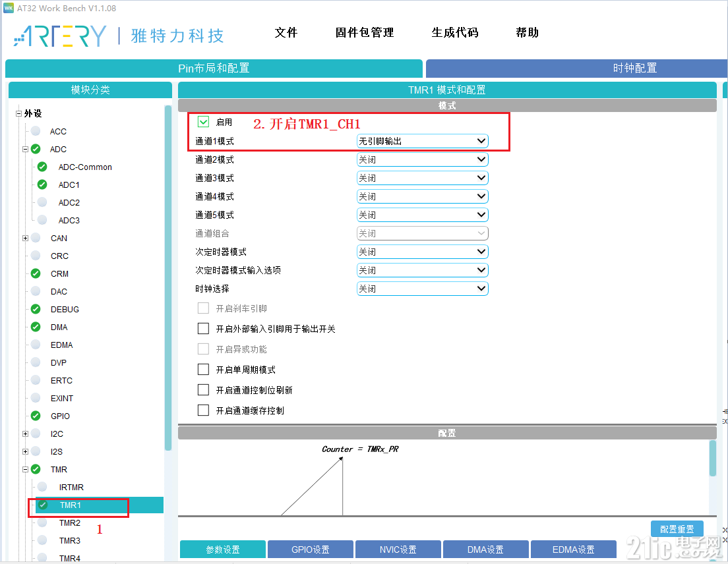Enable 开启外部输入引脚用于输出开关 checkbox

tap(203, 329)
